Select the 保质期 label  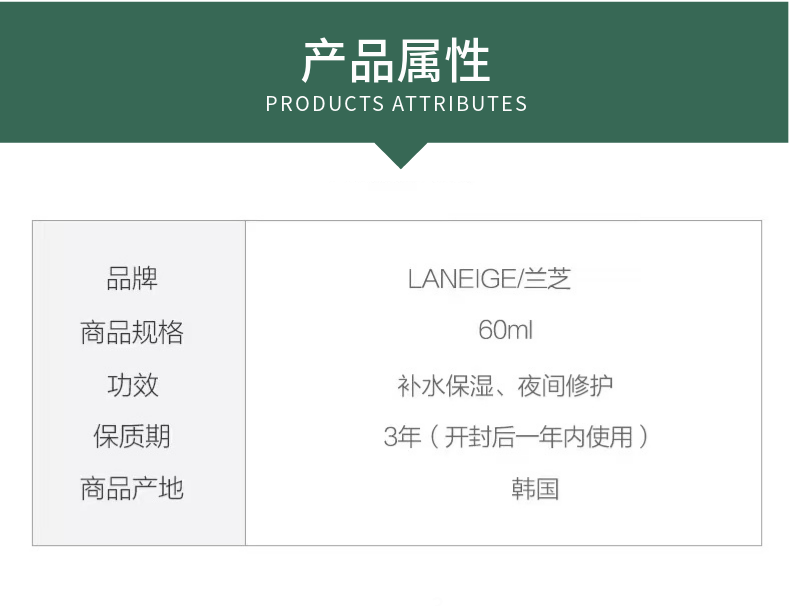tap(132, 437)
